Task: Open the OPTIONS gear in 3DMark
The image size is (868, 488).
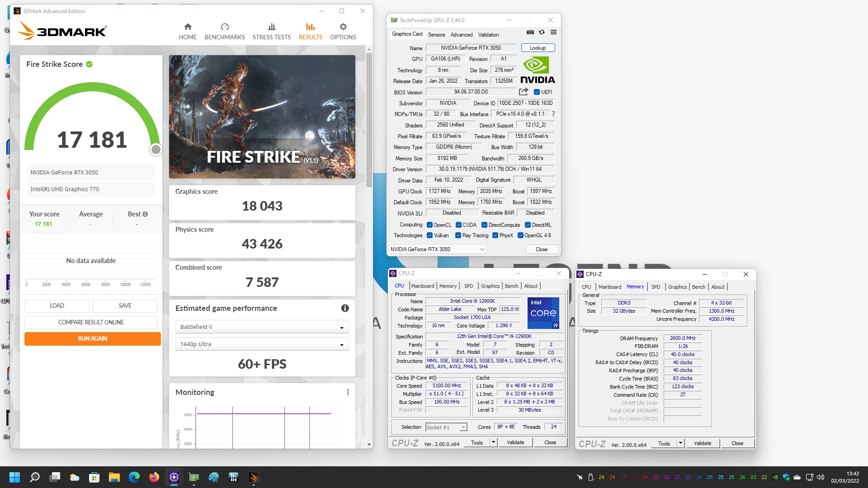Action: tap(343, 32)
